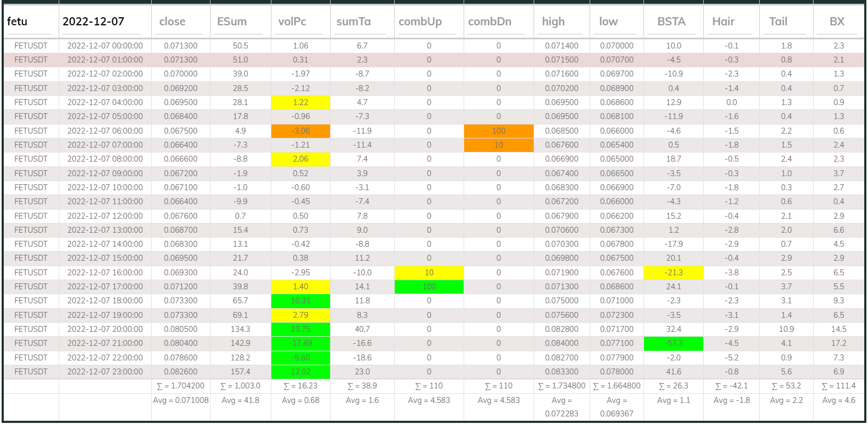Click the 2022-12-07 date header

pos(93,22)
